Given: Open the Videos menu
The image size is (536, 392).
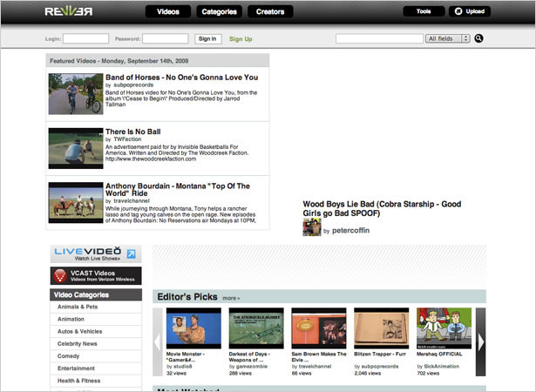Looking at the screenshot, I should [x=168, y=11].
